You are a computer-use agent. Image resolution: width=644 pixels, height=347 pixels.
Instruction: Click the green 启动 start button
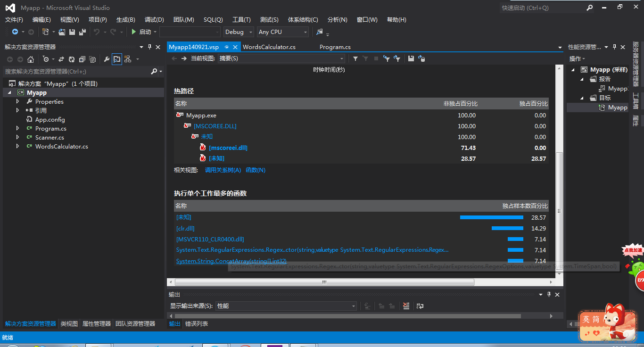(141, 32)
